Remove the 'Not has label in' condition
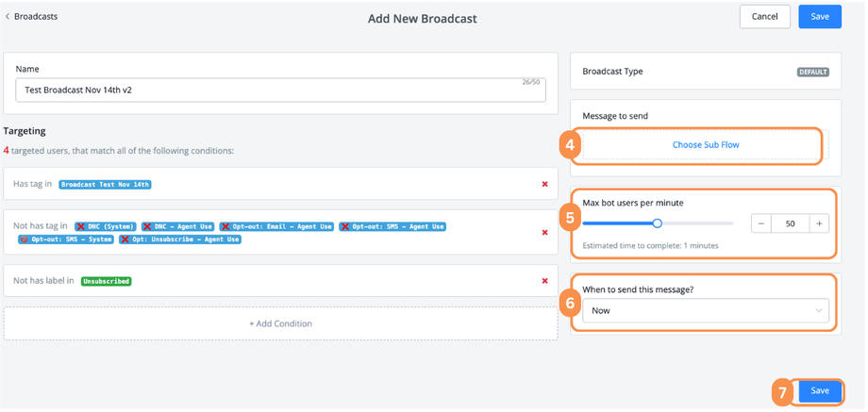Screen dimensions: 868x412 (x=544, y=281)
